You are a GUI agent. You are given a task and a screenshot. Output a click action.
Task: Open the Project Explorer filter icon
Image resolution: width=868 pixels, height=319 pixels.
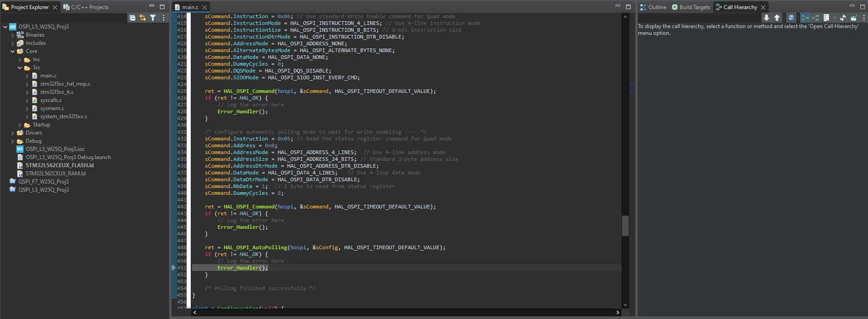[x=153, y=18]
